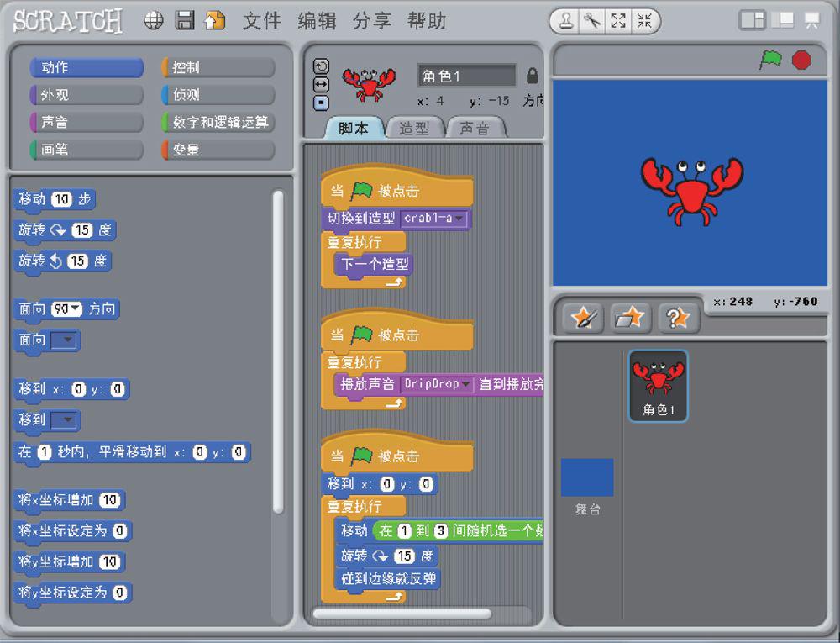Select the 控制 block category
The height and width of the screenshot is (643, 840).
pos(218,67)
